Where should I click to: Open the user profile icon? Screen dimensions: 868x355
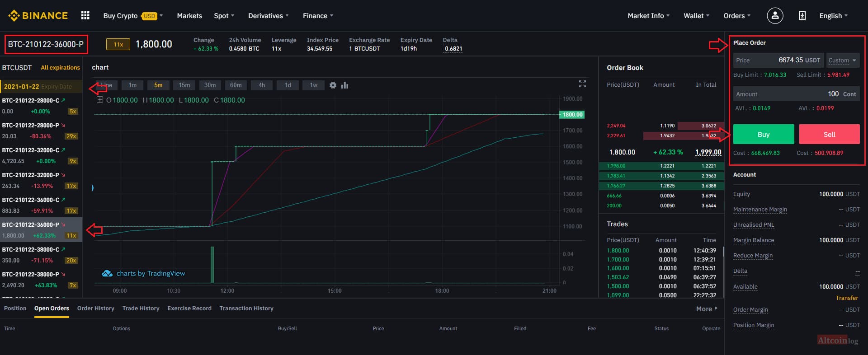pyautogui.click(x=775, y=16)
